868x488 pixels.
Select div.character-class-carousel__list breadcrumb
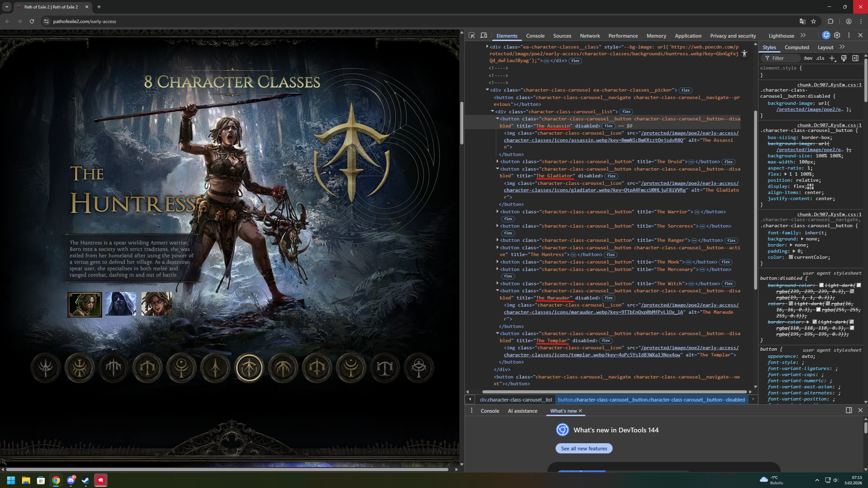(516, 400)
